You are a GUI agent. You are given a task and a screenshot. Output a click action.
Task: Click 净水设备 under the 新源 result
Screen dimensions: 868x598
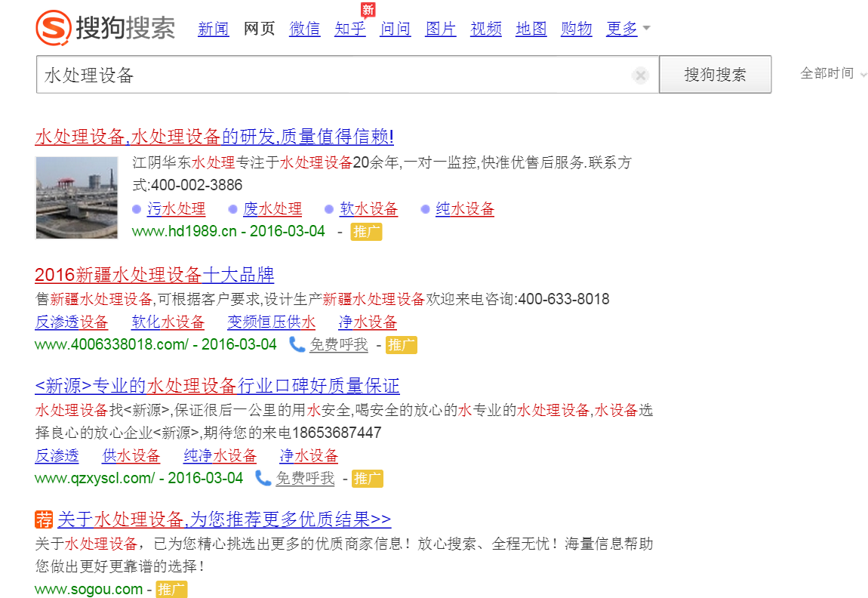309,456
